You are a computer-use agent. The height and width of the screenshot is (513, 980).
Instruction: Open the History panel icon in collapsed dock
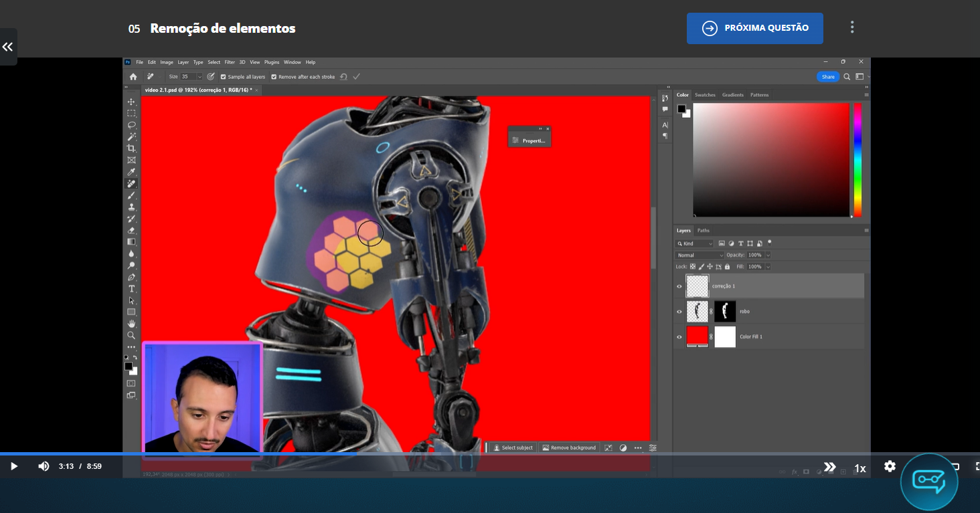pyautogui.click(x=665, y=98)
